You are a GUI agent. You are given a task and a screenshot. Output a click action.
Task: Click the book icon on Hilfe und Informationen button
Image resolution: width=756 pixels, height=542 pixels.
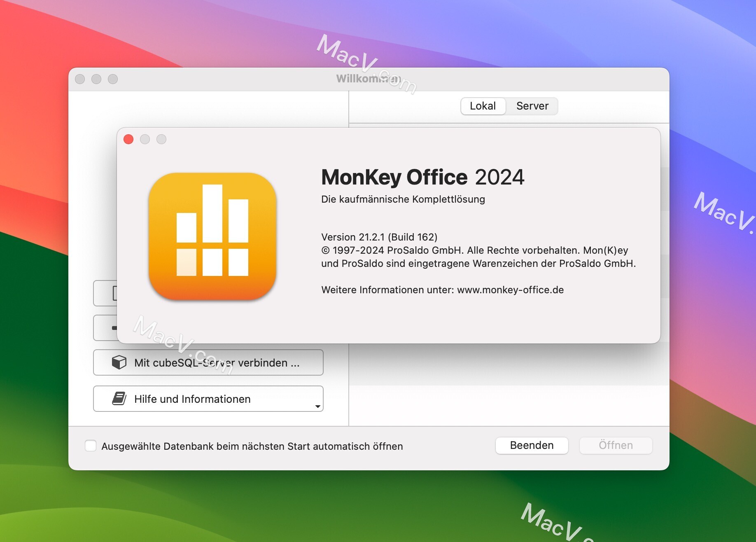pyautogui.click(x=119, y=398)
